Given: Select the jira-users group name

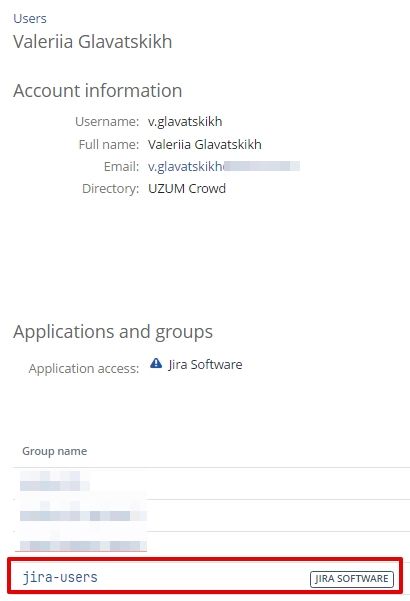Looking at the screenshot, I should pyautogui.click(x=60, y=577).
